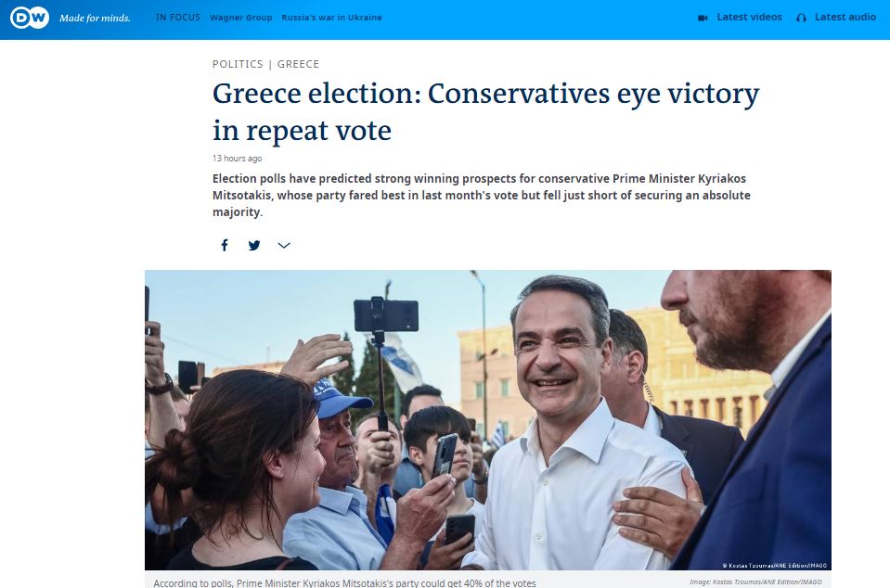Open the Mitsotakis crowd photo

pos(487,419)
